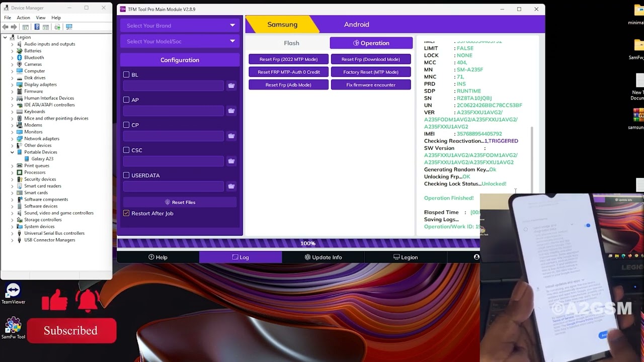This screenshot has height=362, width=644.
Task: Click the WinRAR archive desktop icon
Action: 638,116
